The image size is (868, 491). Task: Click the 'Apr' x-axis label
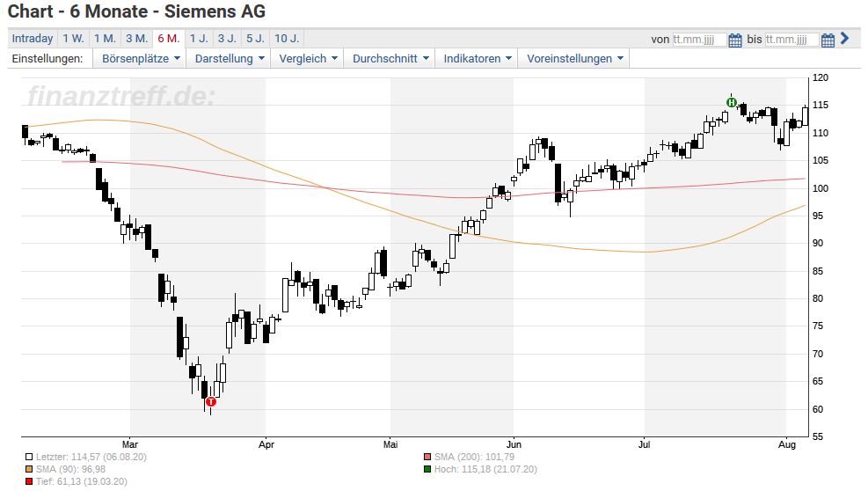tap(266, 444)
